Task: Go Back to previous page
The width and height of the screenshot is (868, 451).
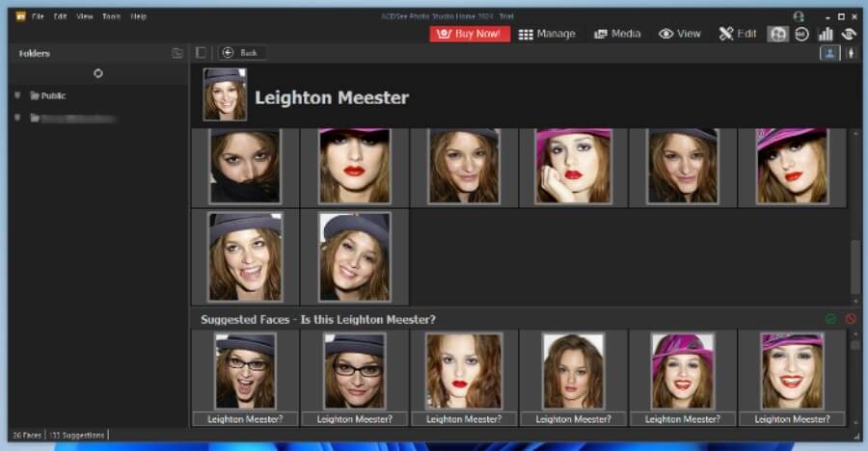Action: (x=241, y=53)
